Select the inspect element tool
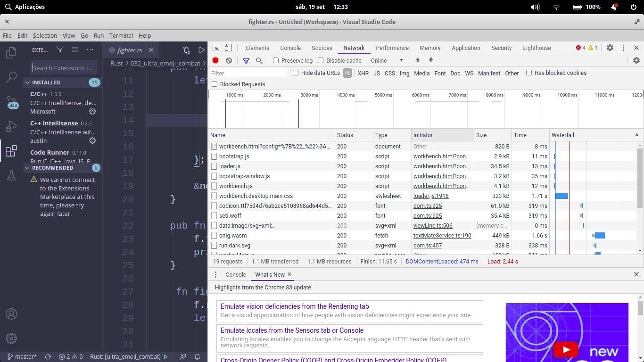Image resolution: width=644 pixels, height=362 pixels. point(216,48)
